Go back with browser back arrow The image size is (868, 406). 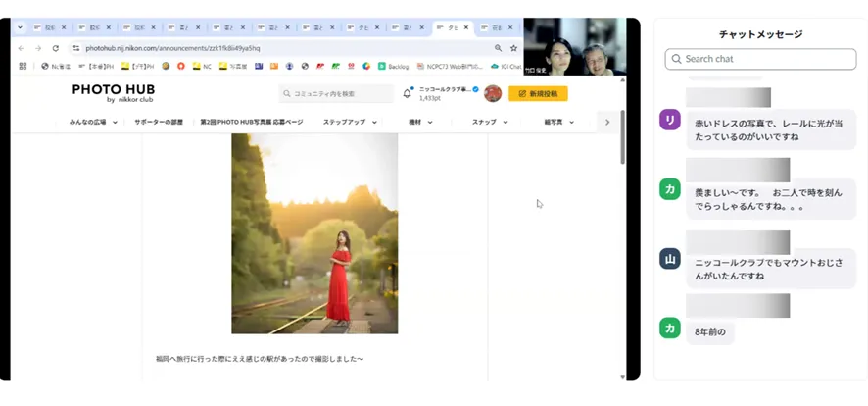21,48
